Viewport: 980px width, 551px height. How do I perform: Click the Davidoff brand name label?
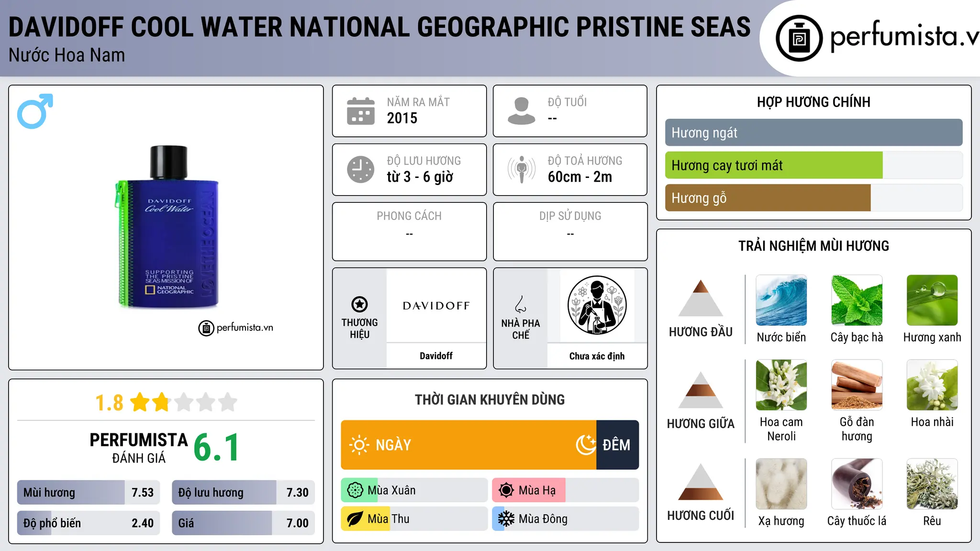pos(436,356)
